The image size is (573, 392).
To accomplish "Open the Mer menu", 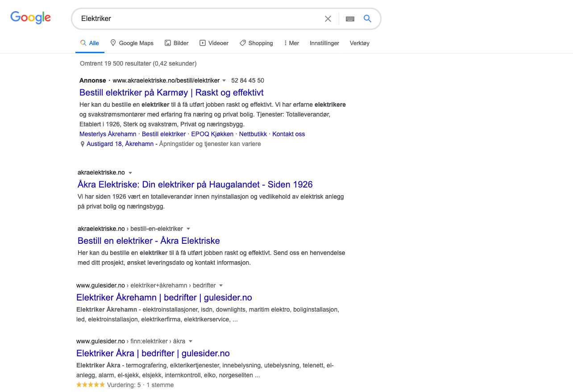I will click(291, 43).
